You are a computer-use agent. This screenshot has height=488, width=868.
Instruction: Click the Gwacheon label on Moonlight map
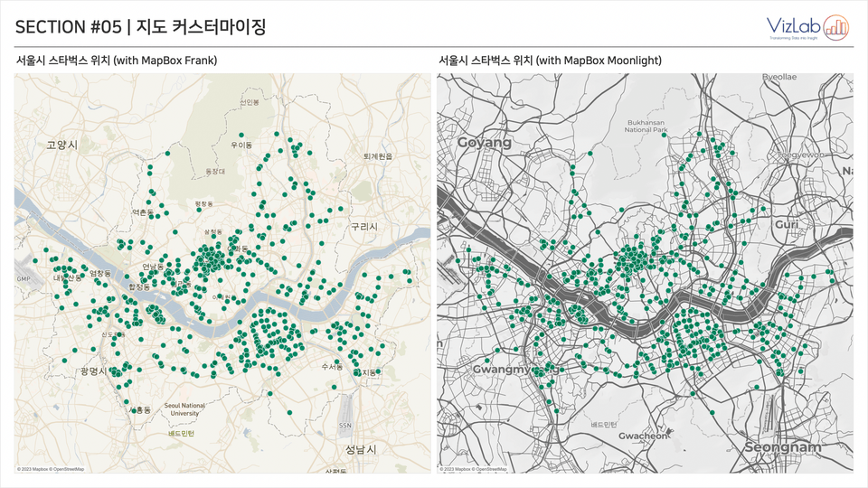[643, 436]
